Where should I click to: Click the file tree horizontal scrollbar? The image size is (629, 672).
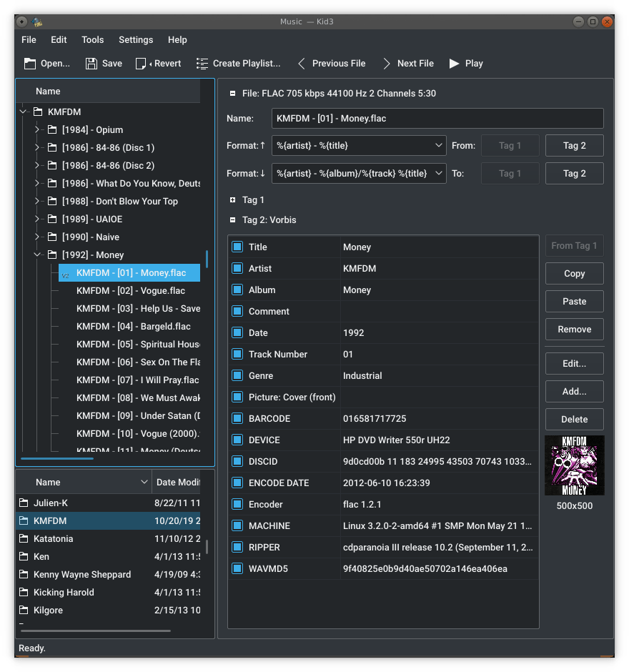click(57, 458)
